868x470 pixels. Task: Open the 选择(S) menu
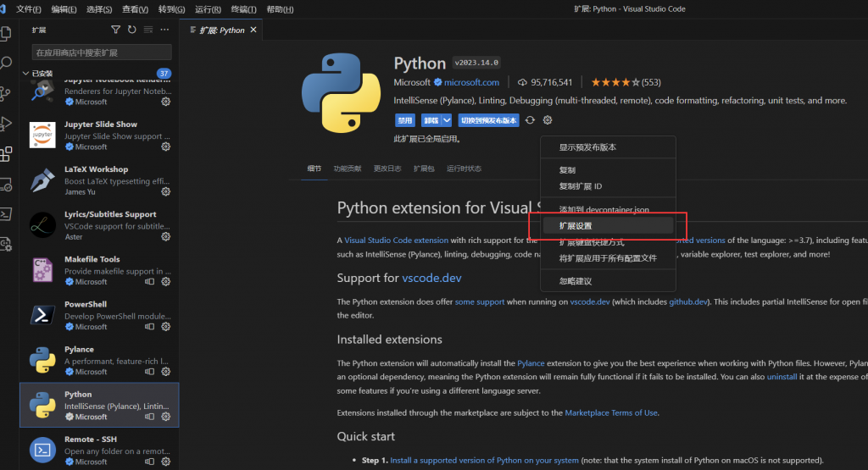click(99, 9)
